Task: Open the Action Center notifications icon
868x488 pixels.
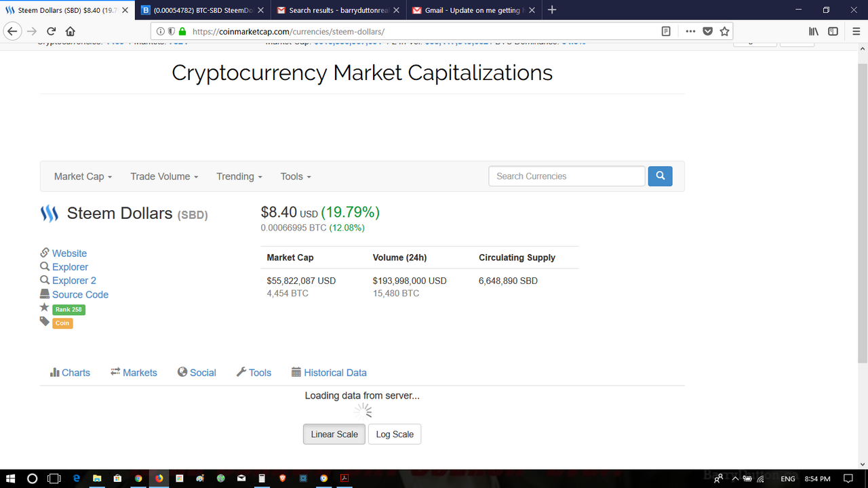Action: (848, 479)
